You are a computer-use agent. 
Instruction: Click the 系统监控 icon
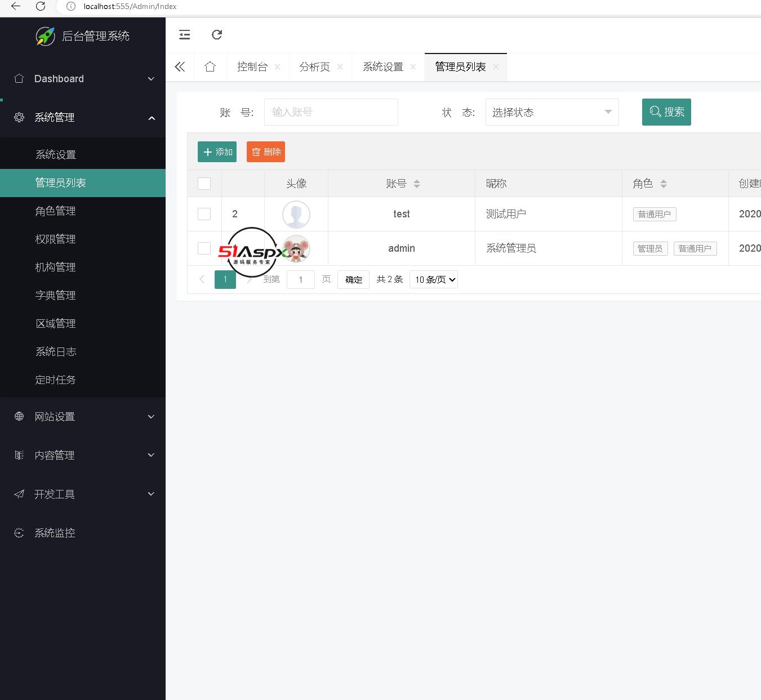click(x=19, y=533)
